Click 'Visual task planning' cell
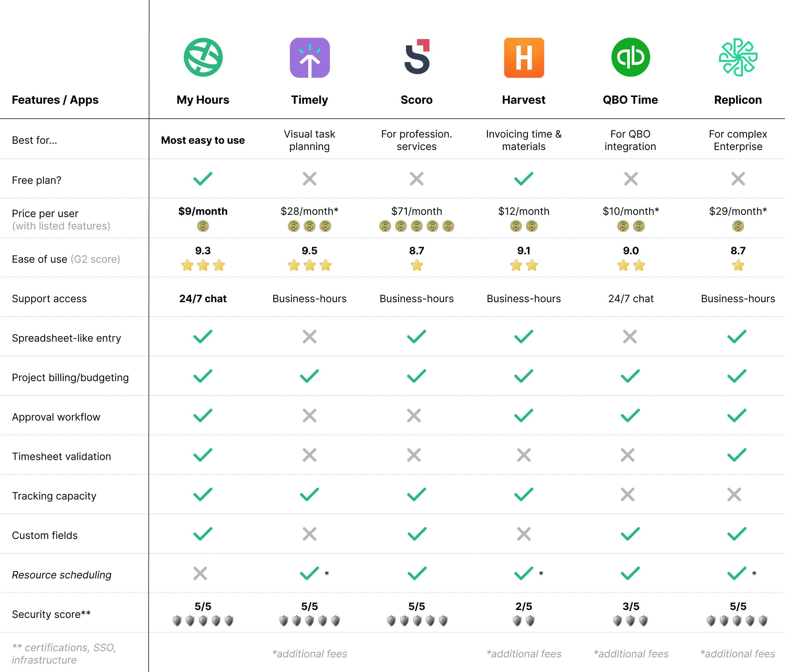This screenshot has width=785, height=672. (310, 140)
